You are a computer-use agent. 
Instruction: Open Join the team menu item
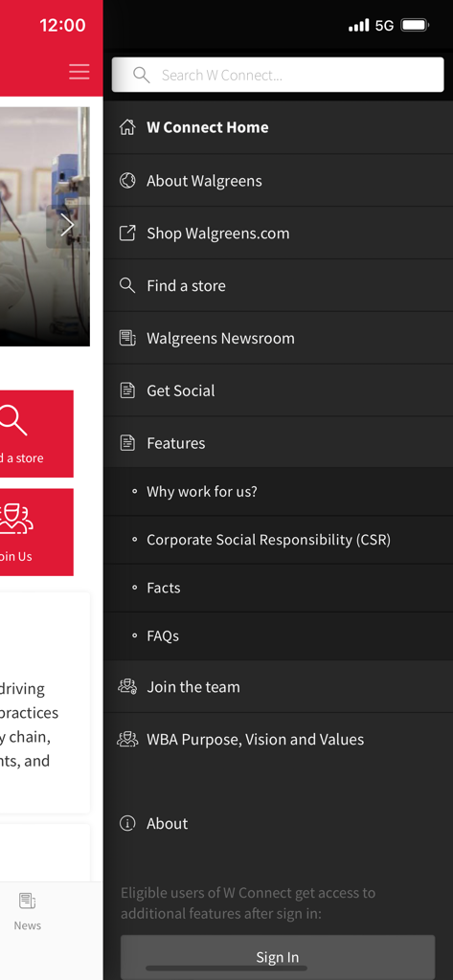click(278, 687)
